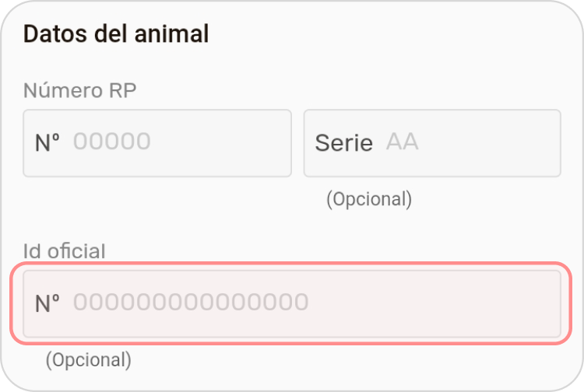Click blank area beside Serie's "(Opcional)" hint
Screen dimensions: 584x392
(498, 199)
